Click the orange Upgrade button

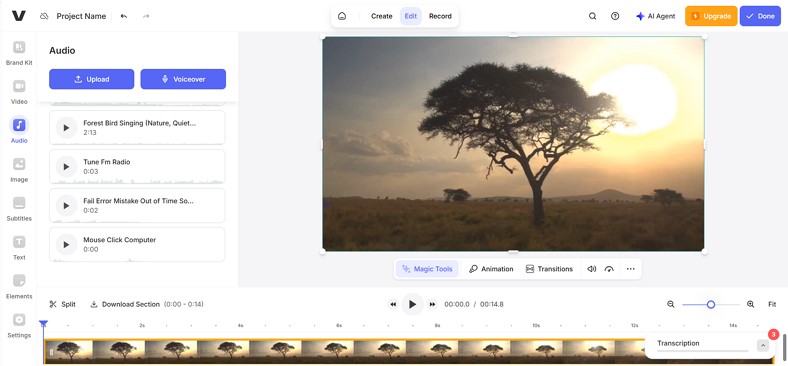(x=711, y=16)
